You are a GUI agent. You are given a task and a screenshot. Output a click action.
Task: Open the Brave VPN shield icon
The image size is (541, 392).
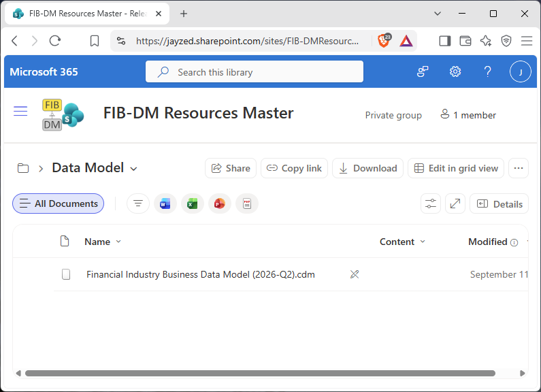pos(506,41)
